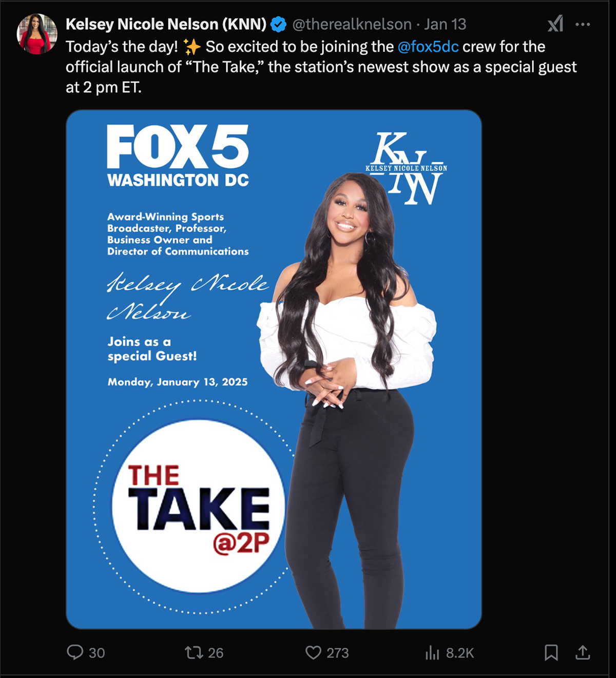Screen dimensions: 616x678
Task: Click the tweet text body
Action: pyautogui.click(x=321, y=67)
